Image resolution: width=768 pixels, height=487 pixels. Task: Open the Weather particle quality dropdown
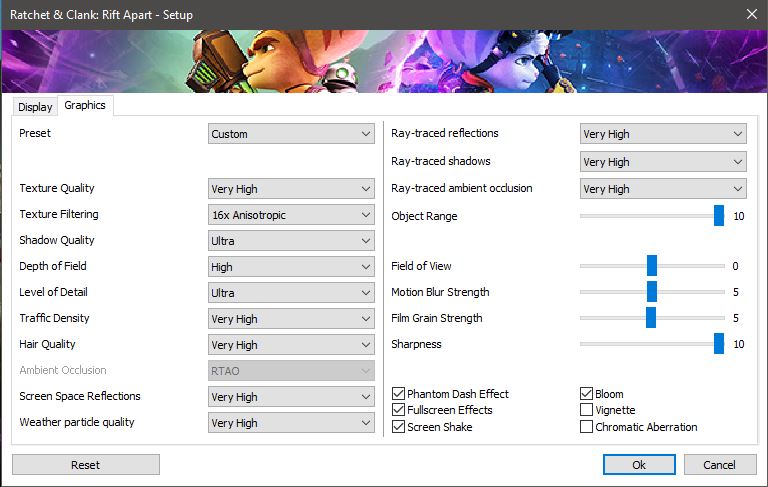(291, 422)
